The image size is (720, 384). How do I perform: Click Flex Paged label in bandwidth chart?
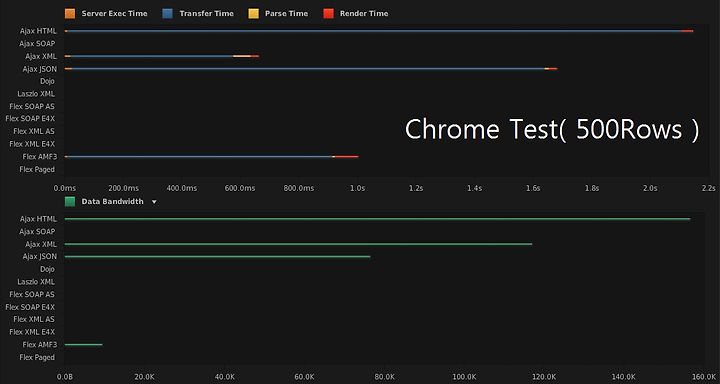point(37,357)
